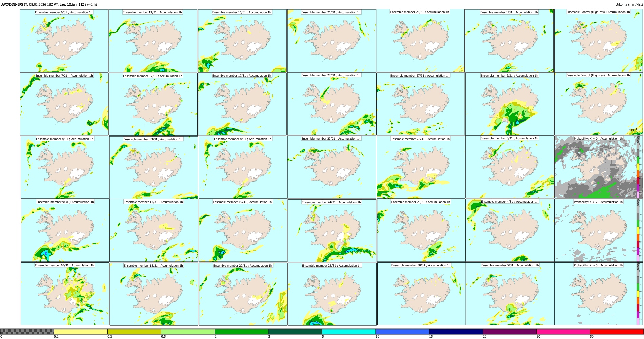View the Ensemble member 28/31 map

pyautogui.click(x=421, y=167)
